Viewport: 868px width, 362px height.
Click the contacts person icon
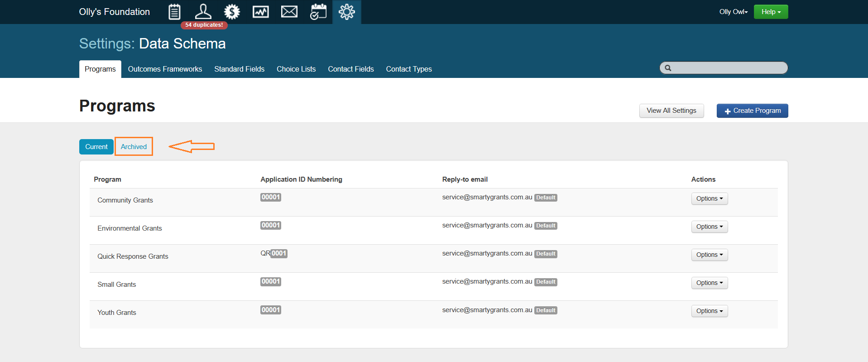click(x=203, y=12)
